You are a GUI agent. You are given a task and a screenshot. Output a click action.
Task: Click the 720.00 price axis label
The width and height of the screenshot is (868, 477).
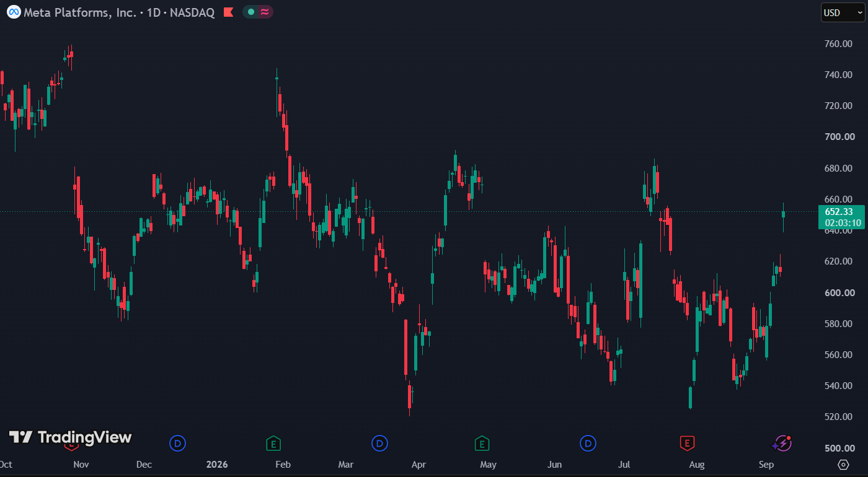pos(840,106)
